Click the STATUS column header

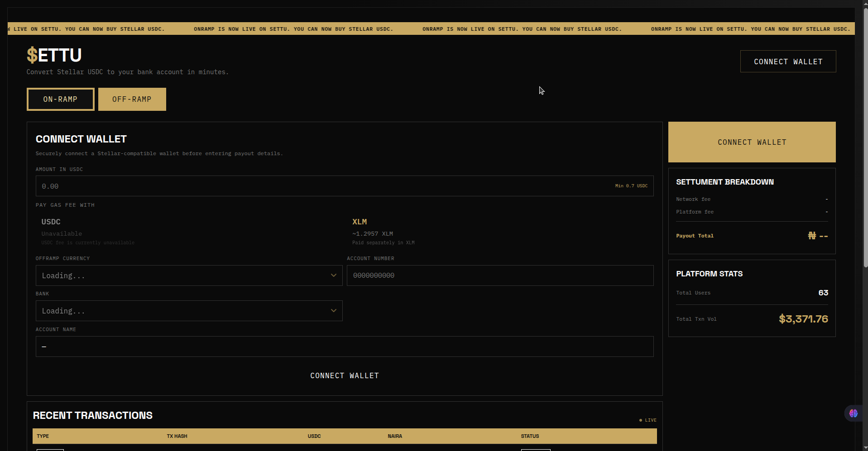point(530,436)
